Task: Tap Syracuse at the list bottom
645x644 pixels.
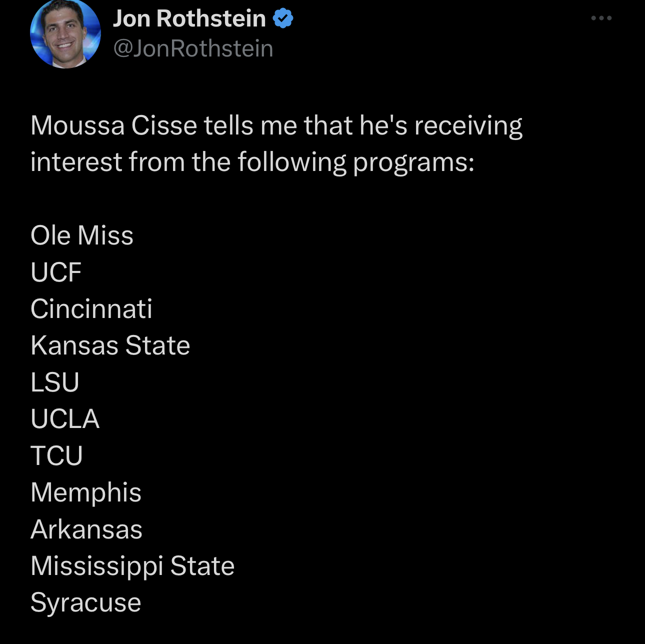Action: point(86,602)
